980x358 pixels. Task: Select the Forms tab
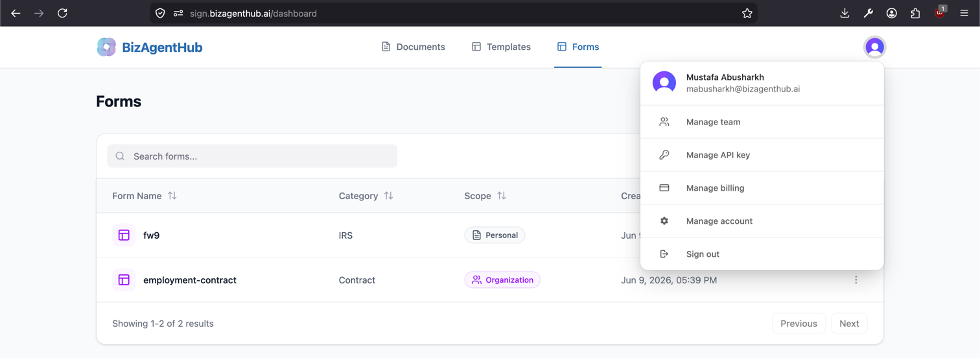coord(577,47)
